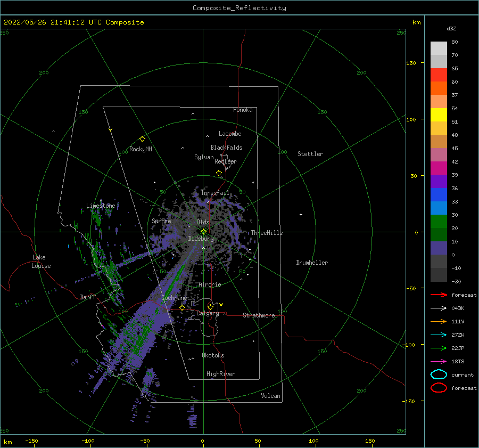Click the yellow diamond marker below Cochrane
Screen dimensions: 479x448
coord(182,308)
